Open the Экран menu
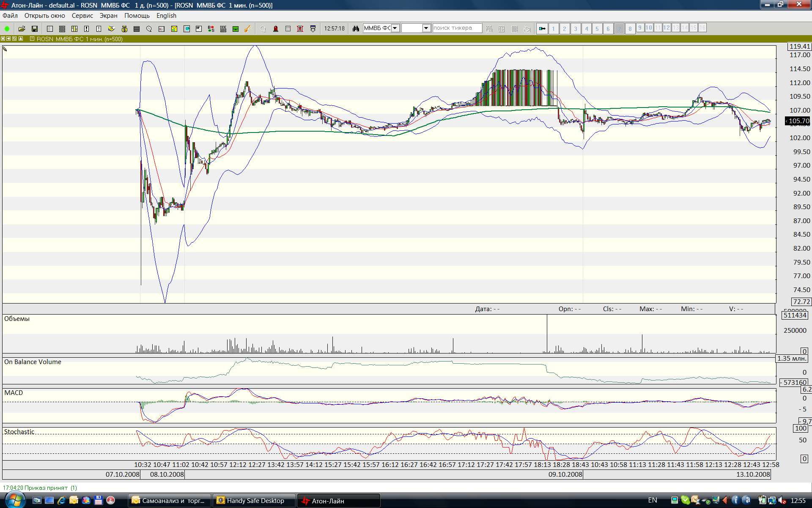Viewport: 812px width, 508px height. click(109, 16)
